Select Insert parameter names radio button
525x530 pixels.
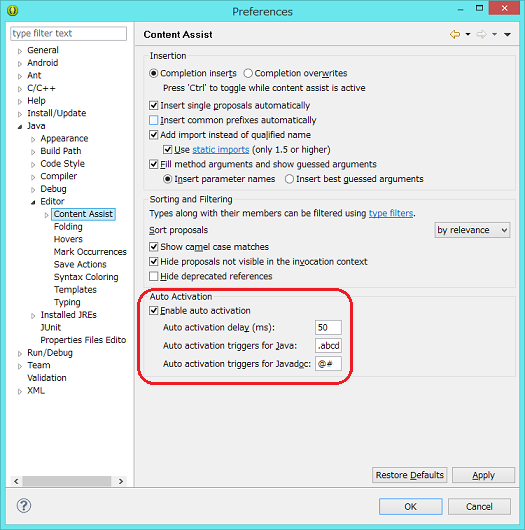coord(167,179)
